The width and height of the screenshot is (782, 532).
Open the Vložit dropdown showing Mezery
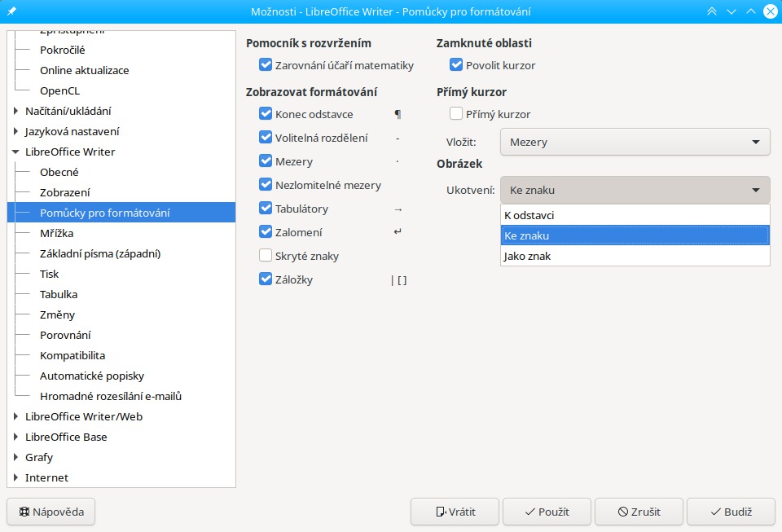635,142
